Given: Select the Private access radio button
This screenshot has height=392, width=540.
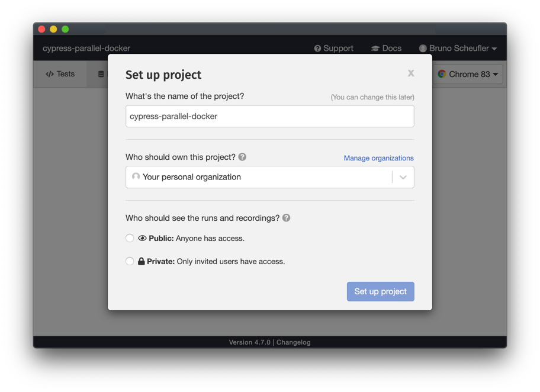Looking at the screenshot, I should tap(130, 261).
